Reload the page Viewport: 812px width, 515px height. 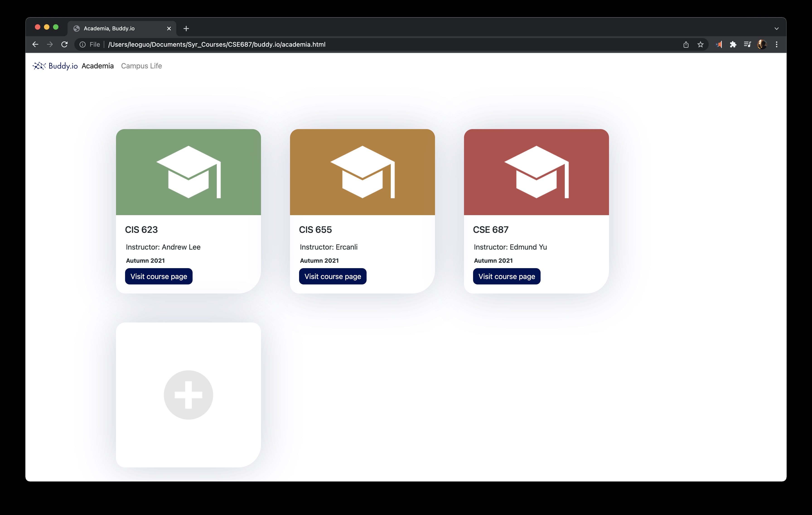(x=64, y=44)
